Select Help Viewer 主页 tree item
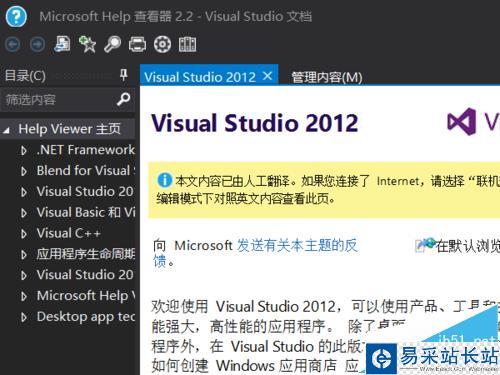Image resolution: width=500 pixels, height=375 pixels. point(69,129)
